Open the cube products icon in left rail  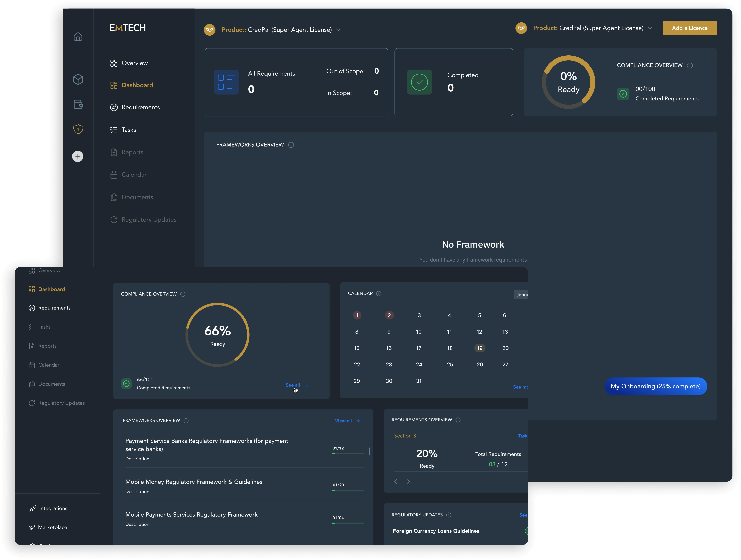point(78,79)
